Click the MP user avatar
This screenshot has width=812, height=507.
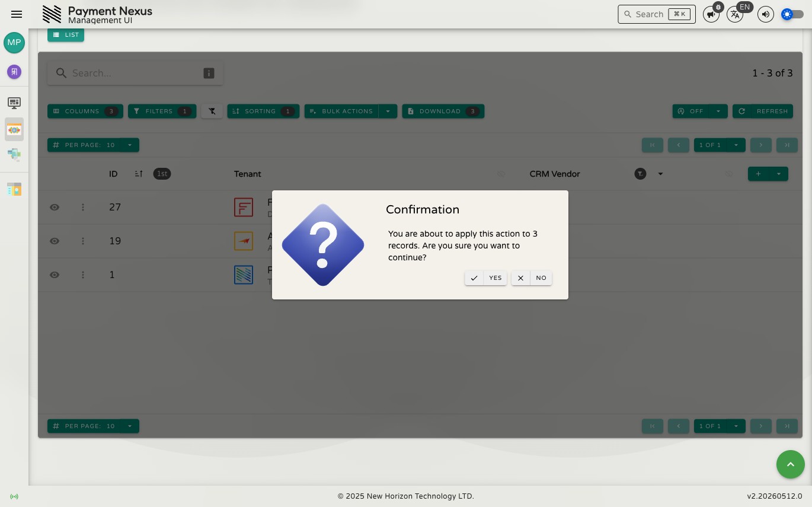coord(14,43)
